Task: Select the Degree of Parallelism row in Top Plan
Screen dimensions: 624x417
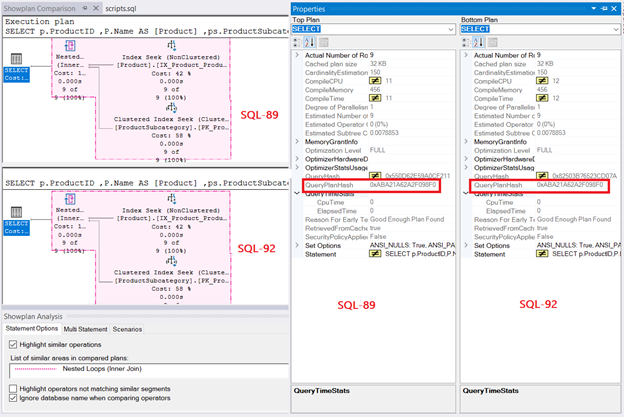Action: 378,107
